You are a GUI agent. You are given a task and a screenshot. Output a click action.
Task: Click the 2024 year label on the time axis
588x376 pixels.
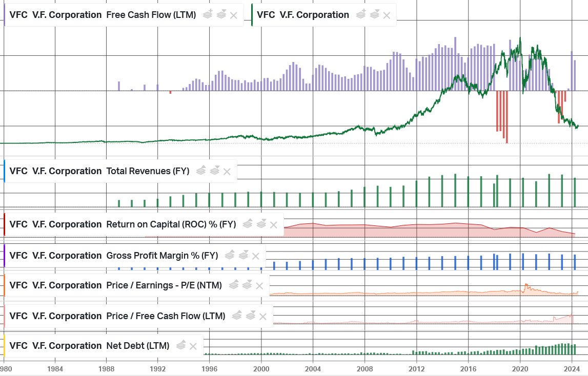[x=572, y=369]
